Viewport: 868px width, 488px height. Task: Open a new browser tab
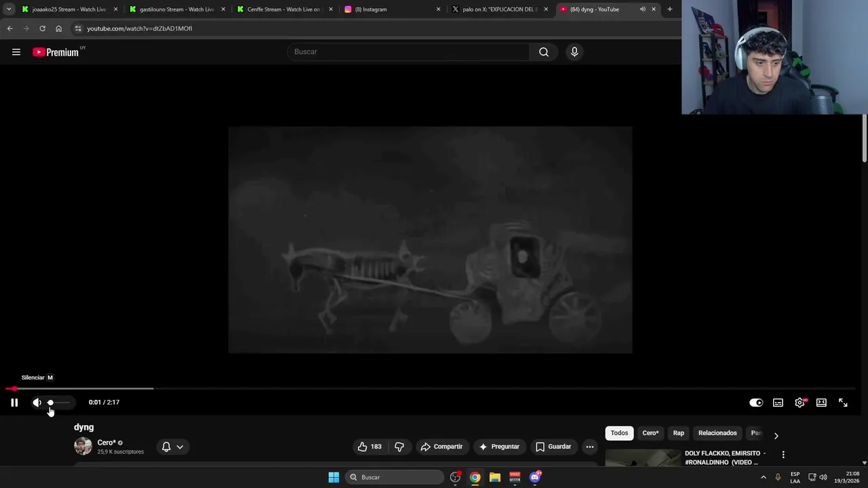pyautogui.click(x=670, y=9)
